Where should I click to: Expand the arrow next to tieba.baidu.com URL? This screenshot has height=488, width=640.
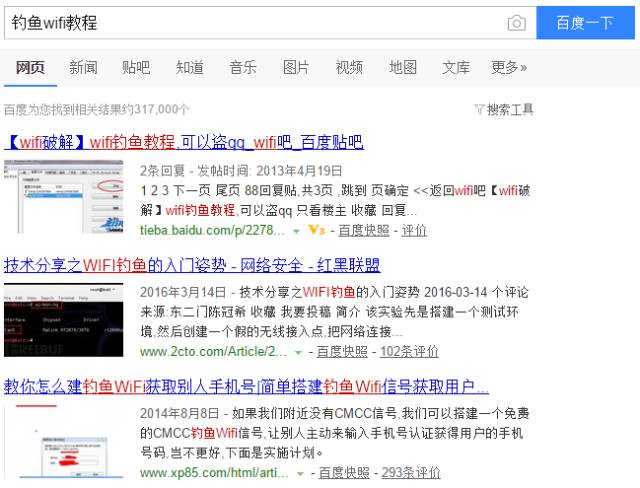click(x=296, y=231)
